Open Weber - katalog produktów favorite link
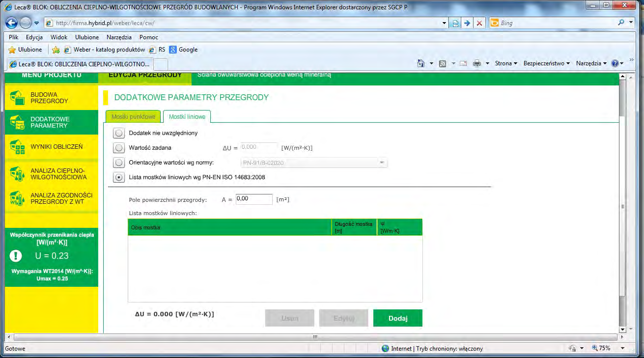 coord(105,50)
